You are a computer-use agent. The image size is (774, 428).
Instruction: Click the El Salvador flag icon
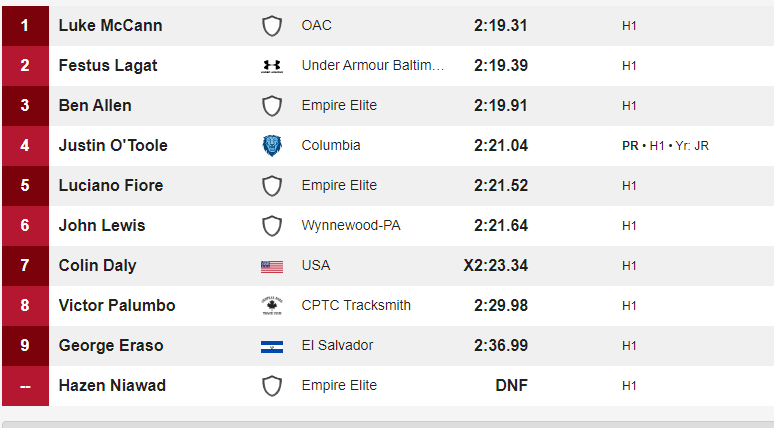(x=271, y=347)
